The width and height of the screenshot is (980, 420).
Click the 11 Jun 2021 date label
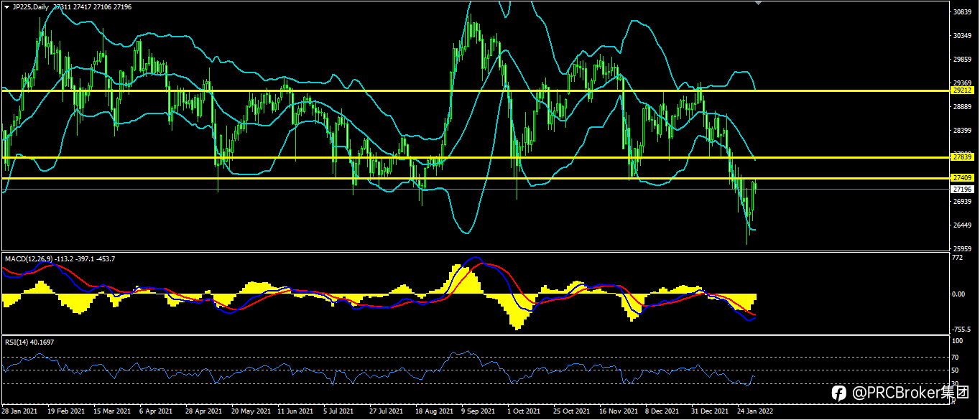point(296,412)
